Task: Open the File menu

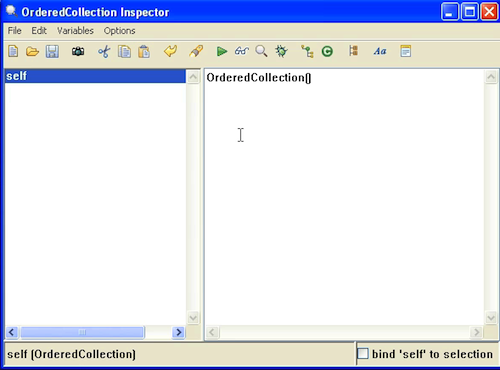Action: pos(15,31)
